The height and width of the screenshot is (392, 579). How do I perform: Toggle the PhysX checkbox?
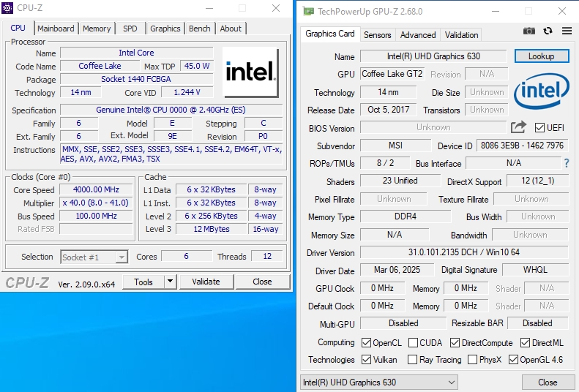coord(472,359)
